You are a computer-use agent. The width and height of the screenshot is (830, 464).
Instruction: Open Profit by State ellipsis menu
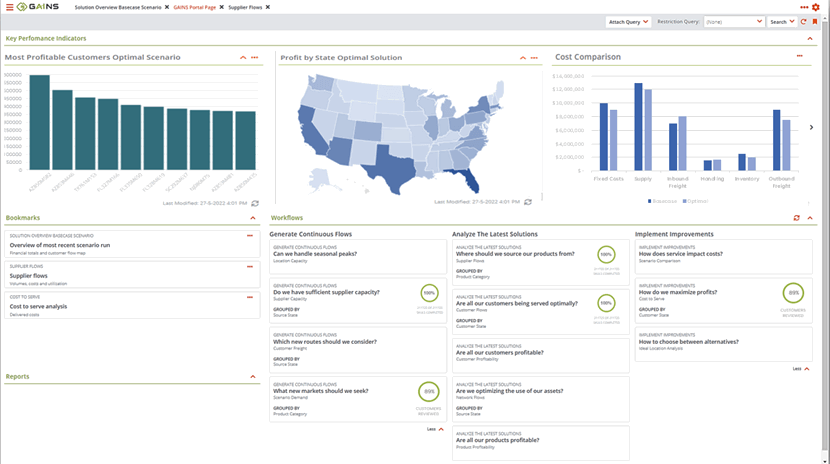tap(534, 58)
